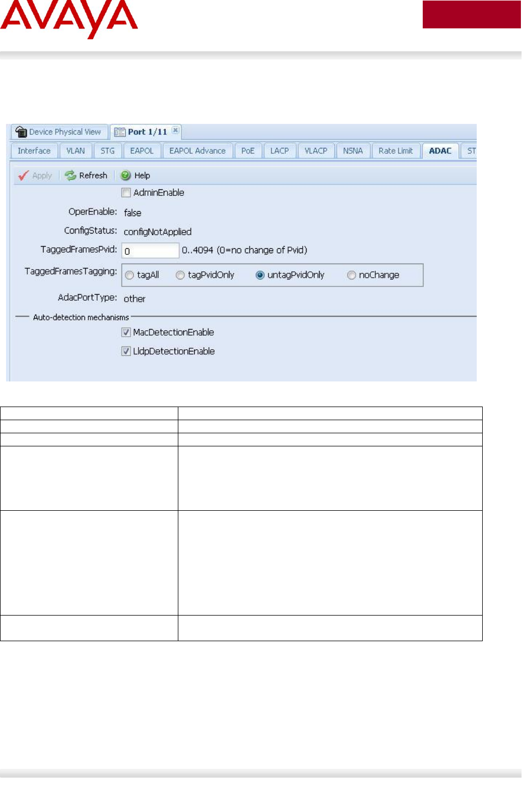522x812 pixels.
Task: Click the Refresh button label
Action: [93, 175]
